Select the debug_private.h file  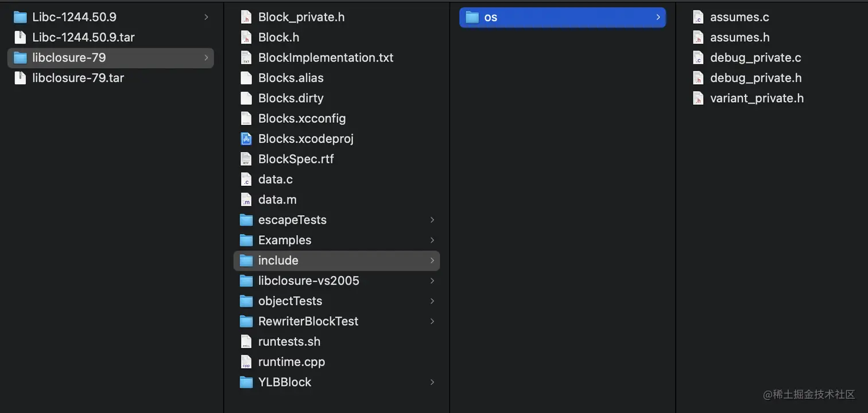[x=755, y=78]
